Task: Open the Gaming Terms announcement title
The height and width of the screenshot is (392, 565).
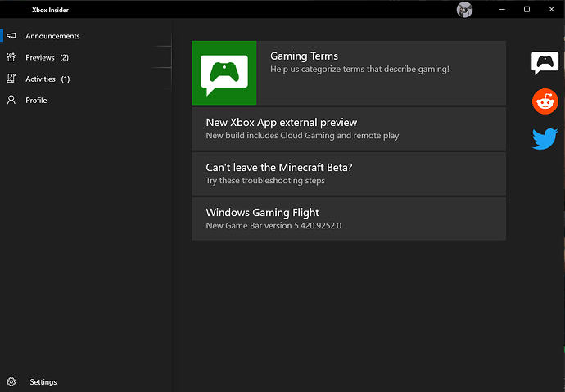Action: 304,56
